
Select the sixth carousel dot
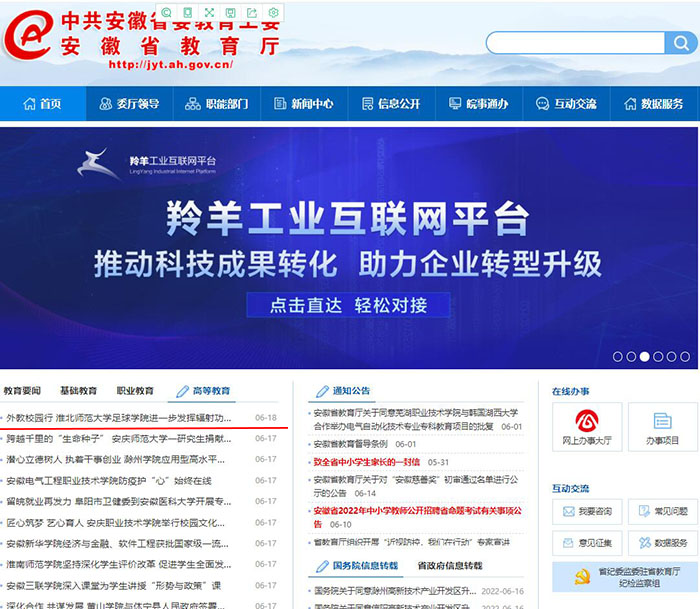(x=685, y=356)
